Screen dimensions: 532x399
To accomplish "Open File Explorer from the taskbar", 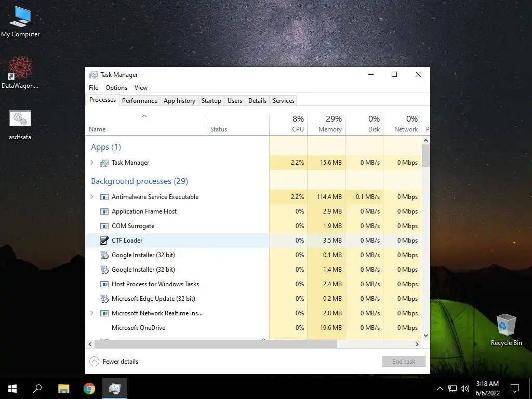I will (63, 389).
